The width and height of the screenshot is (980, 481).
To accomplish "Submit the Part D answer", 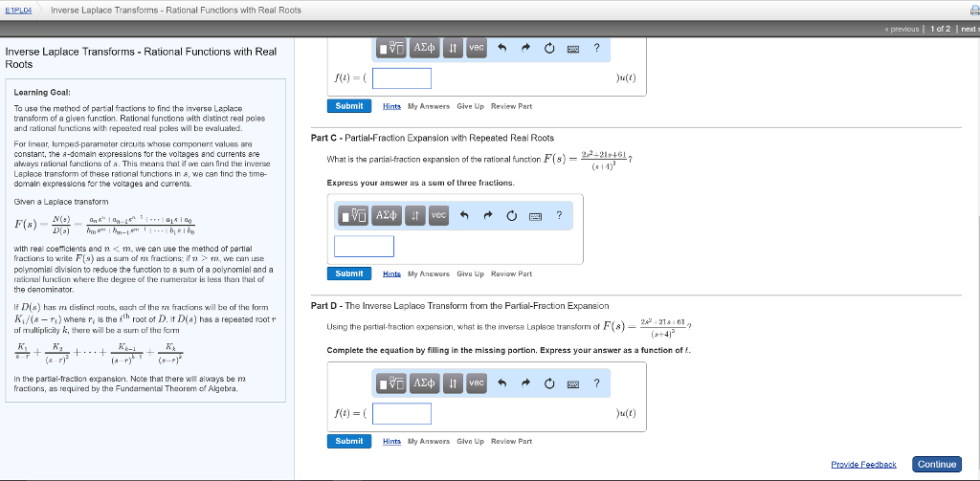I will (x=349, y=441).
